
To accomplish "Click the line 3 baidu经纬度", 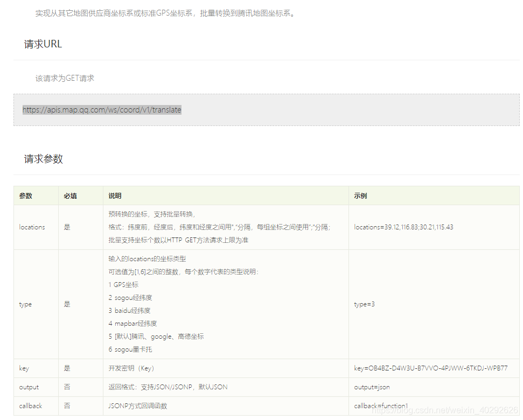I will coord(129,311).
